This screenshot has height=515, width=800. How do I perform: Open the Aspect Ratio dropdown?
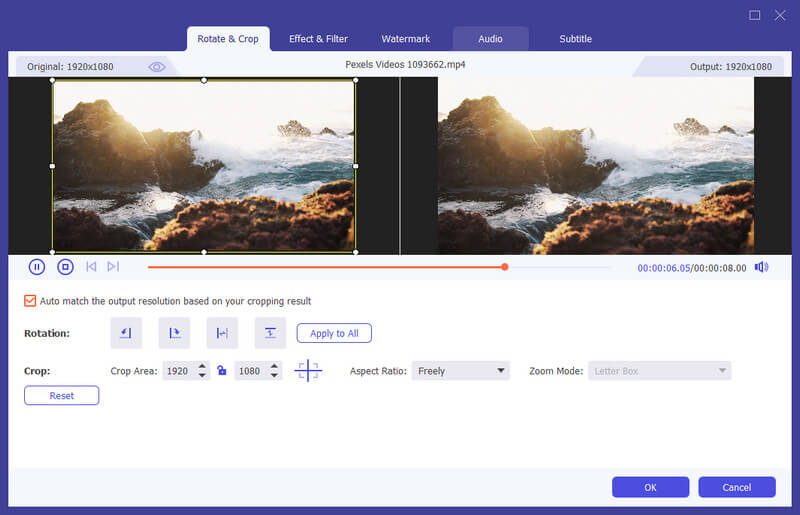click(461, 371)
